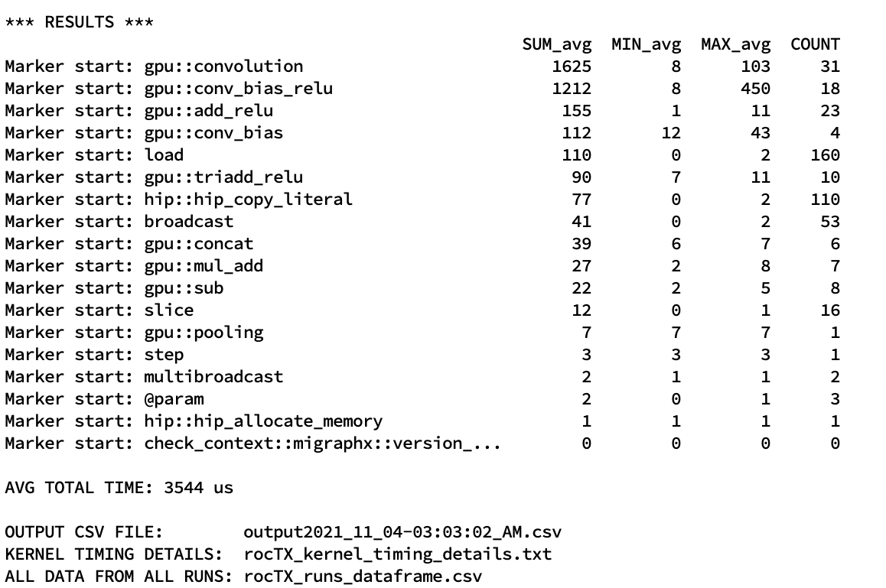Click the MAX_avg column header
886x588 pixels.
(x=735, y=44)
